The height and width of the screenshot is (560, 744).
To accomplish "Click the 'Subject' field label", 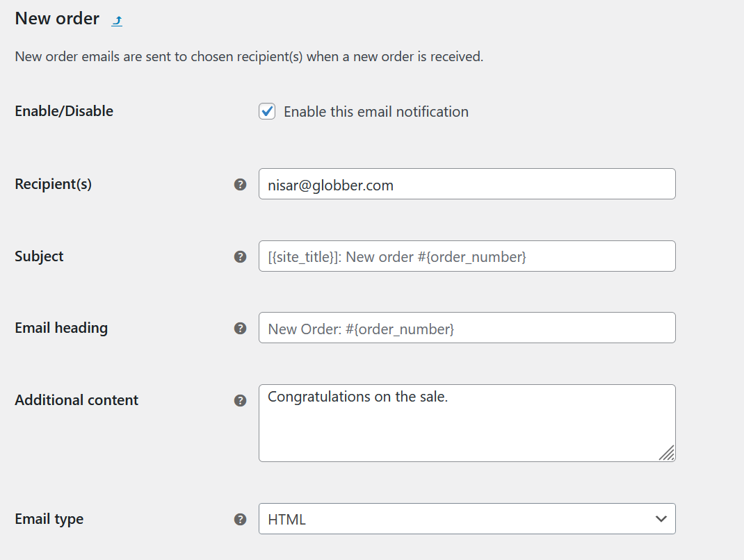I will pyautogui.click(x=39, y=256).
